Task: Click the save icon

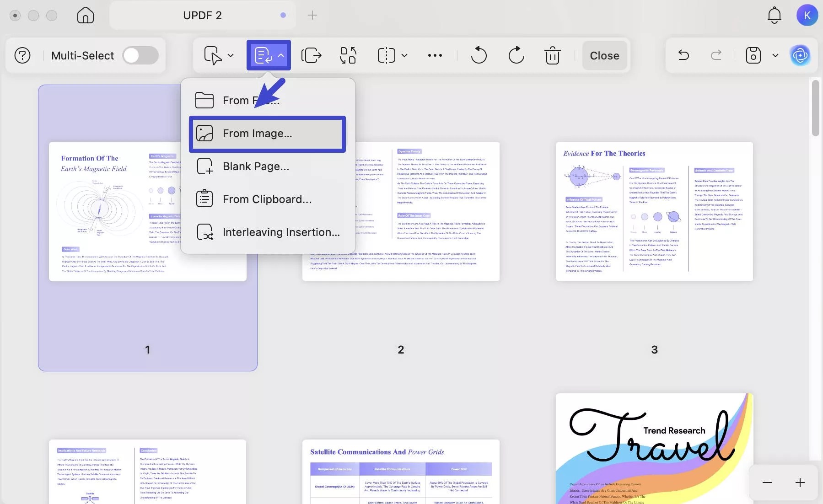Action: (x=753, y=55)
